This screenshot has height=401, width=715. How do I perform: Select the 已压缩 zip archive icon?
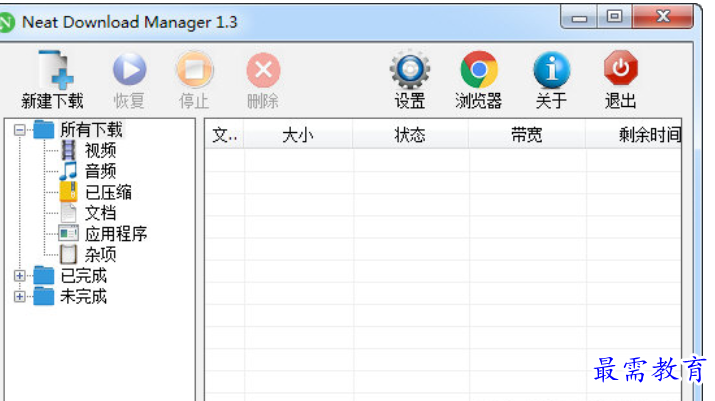tap(68, 192)
